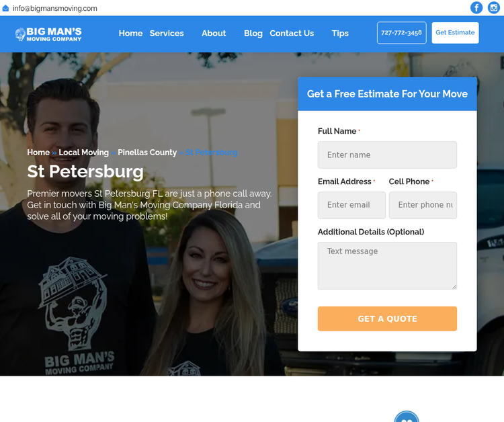Focus the Full Name input field

(x=387, y=155)
